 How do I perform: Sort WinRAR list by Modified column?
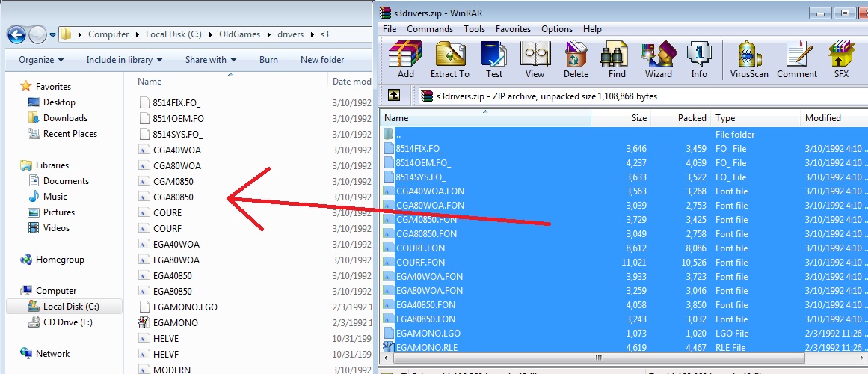tap(834, 118)
